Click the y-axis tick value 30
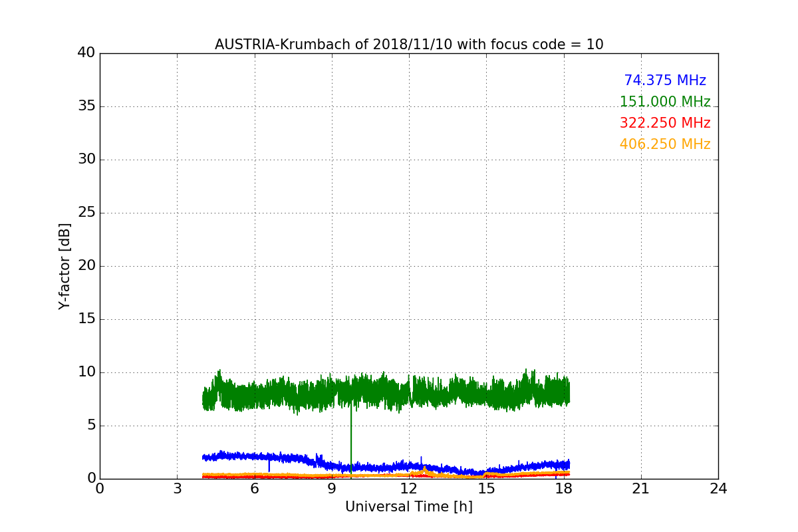798x532 pixels. click(86, 160)
